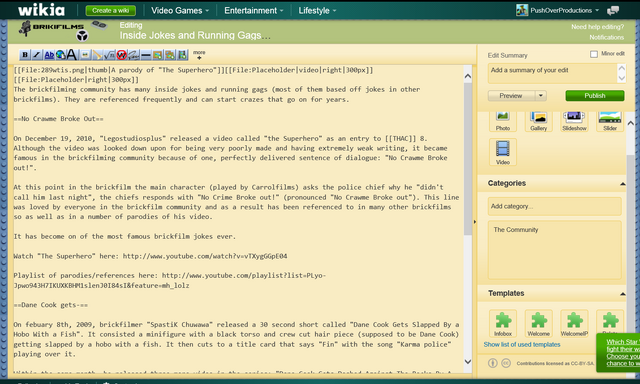The image size is (640, 384).
Task: Open the Preview options dropdown arrow
Action: point(541,95)
